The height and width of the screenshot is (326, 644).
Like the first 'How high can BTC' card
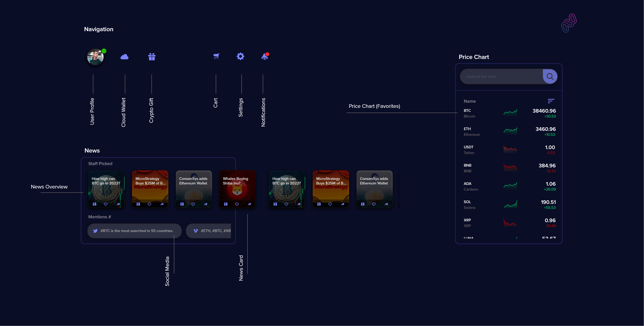[x=106, y=204]
